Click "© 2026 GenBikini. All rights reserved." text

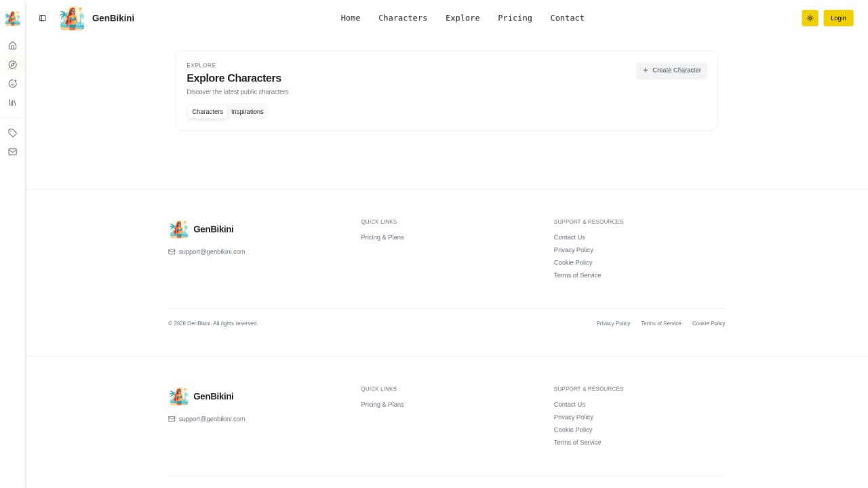click(213, 323)
